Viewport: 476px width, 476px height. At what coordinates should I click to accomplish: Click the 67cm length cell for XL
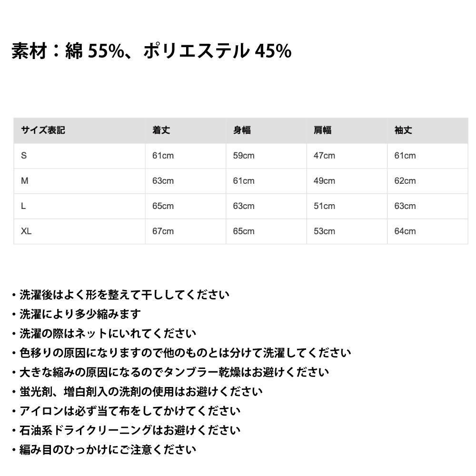tap(163, 231)
